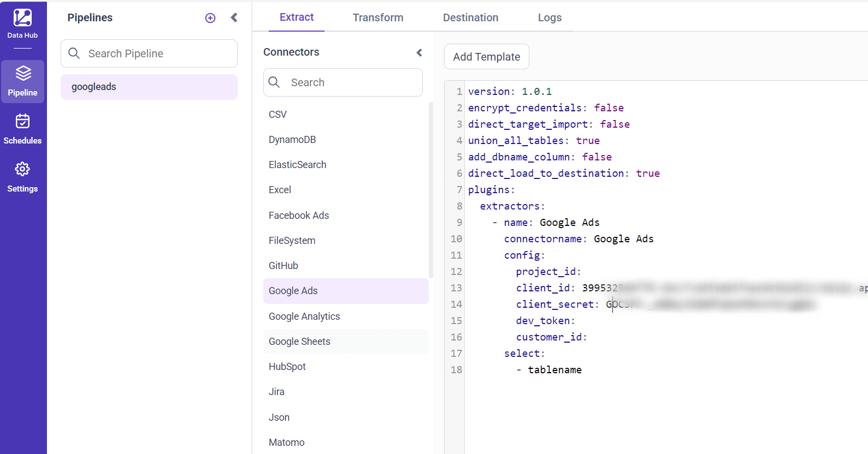Collapse the Pipelines panel
This screenshot has height=454, width=868.
(234, 17)
